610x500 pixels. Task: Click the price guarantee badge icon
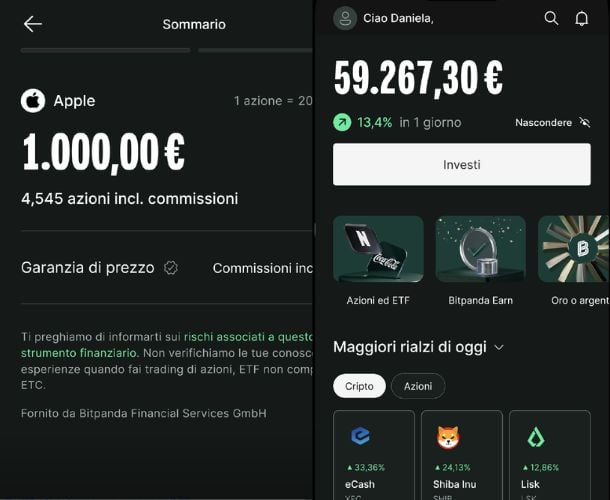click(171, 268)
